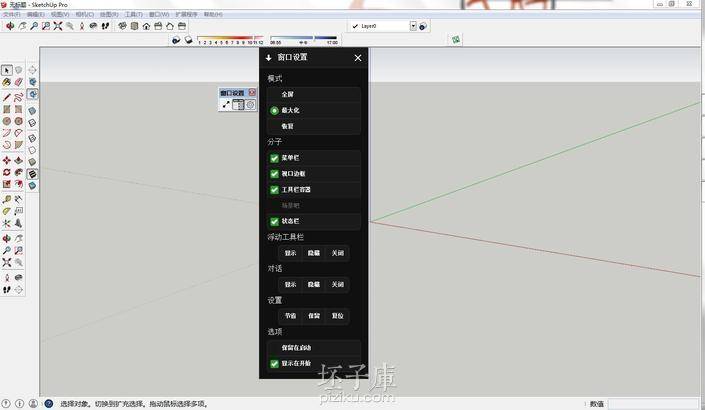The width and height of the screenshot is (705, 410).
Task: Click the fullscreen arrows icon in floating toolbar
Action: coord(226,105)
